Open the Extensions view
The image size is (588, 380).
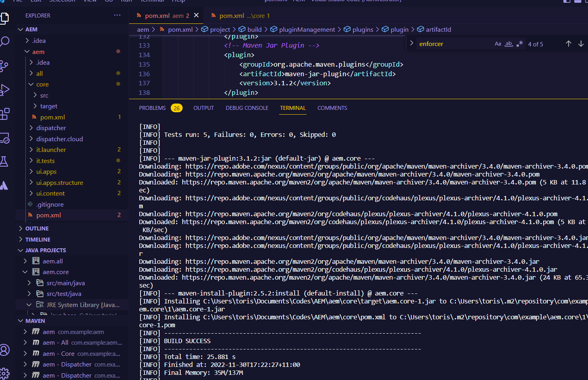5,114
